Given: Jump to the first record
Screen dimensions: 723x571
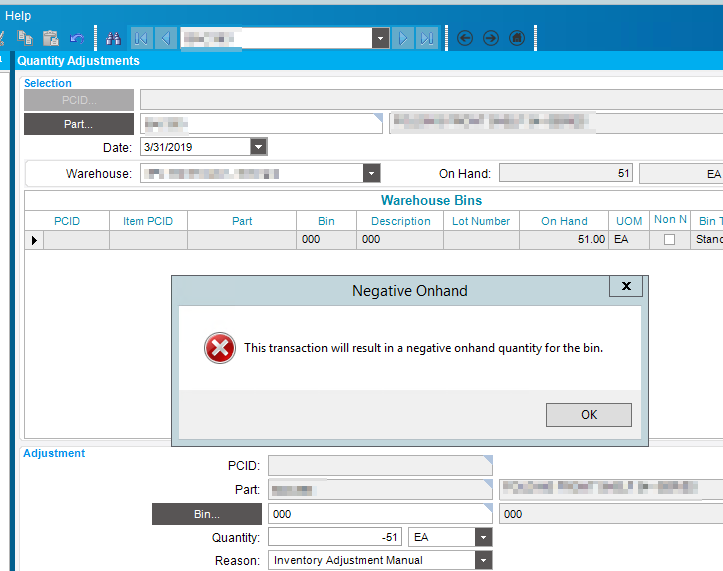Looking at the screenshot, I should pos(142,38).
